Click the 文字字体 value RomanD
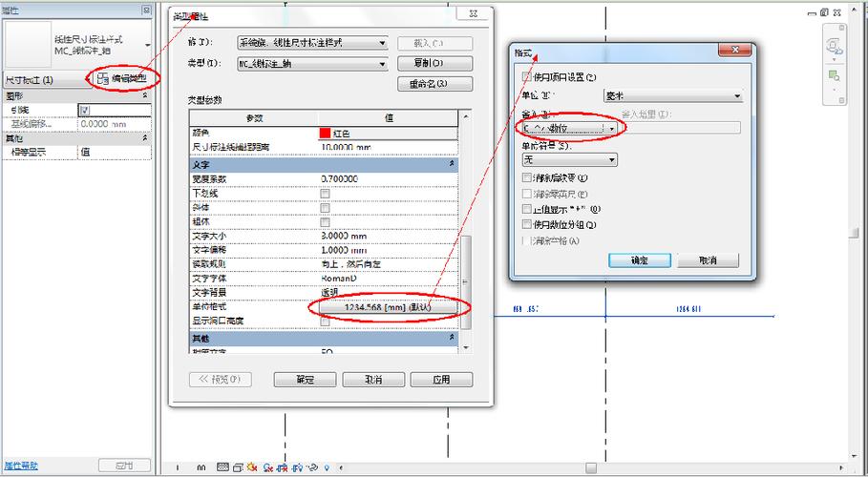Screen dimensions: 868x477 pos(388,279)
